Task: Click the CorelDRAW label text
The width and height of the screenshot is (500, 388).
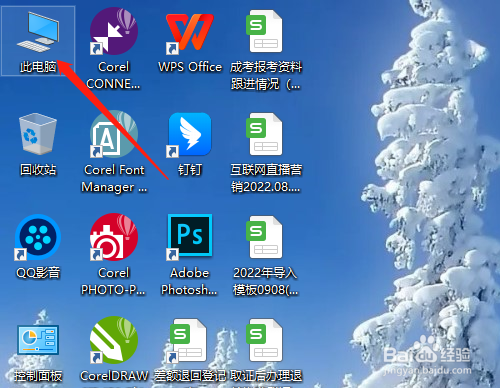Action: coord(114,376)
